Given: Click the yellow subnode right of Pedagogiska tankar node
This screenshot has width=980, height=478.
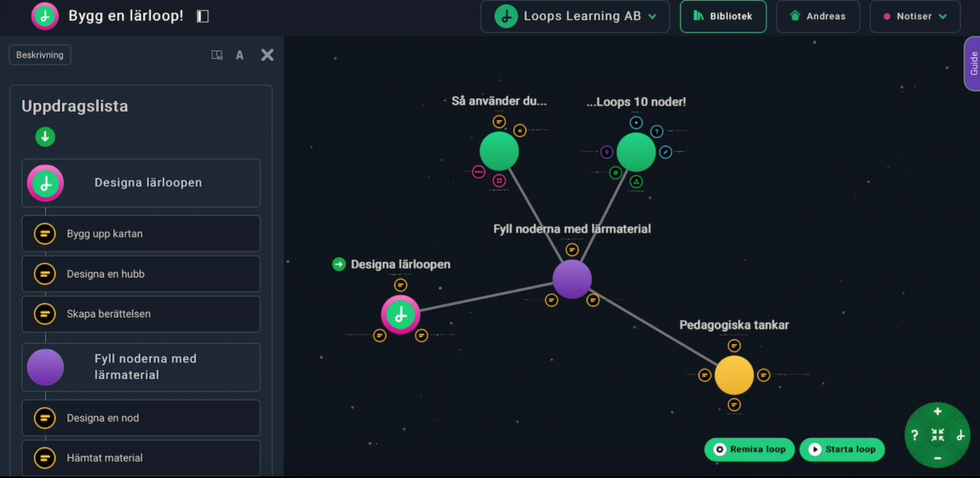Looking at the screenshot, I should pyautogui.click(x=764, y=376).
